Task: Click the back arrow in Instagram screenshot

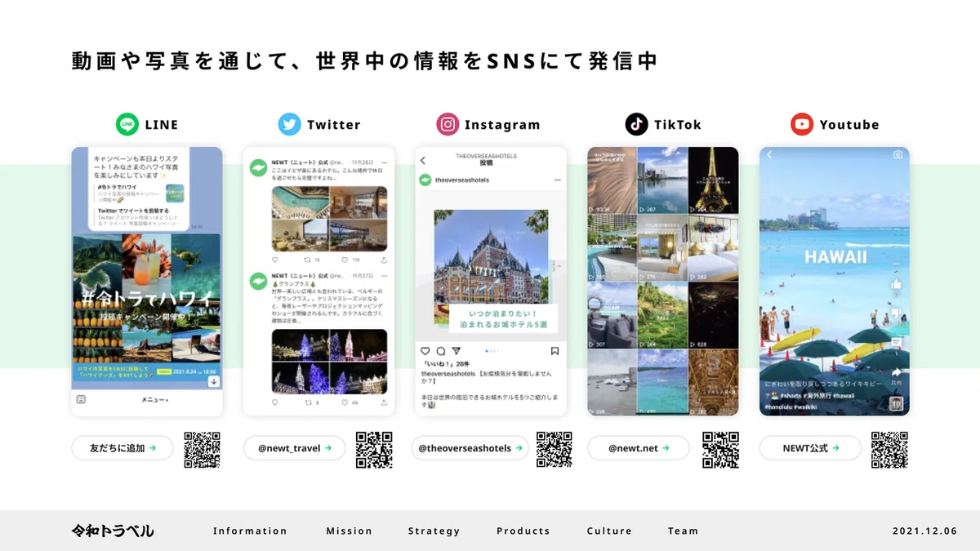Action: [423, 161]
